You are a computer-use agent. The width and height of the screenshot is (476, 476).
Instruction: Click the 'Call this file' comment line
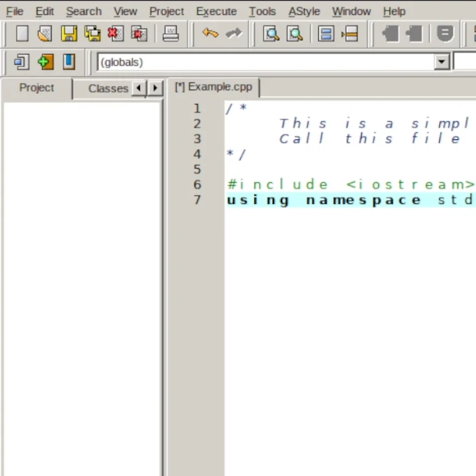pyautogui.click(x=369, y=139)
